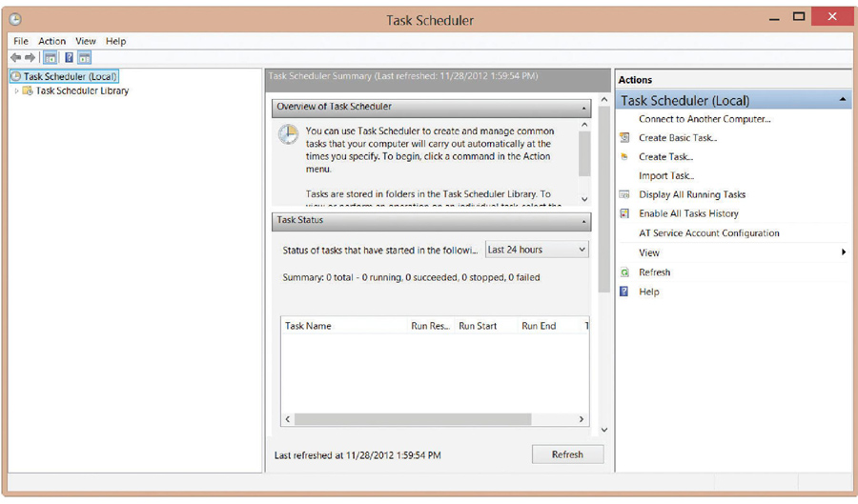This screenshot has width=858, height=504.
Task: Click the overview text scroll up arrow
Action: tap(584, 125)
